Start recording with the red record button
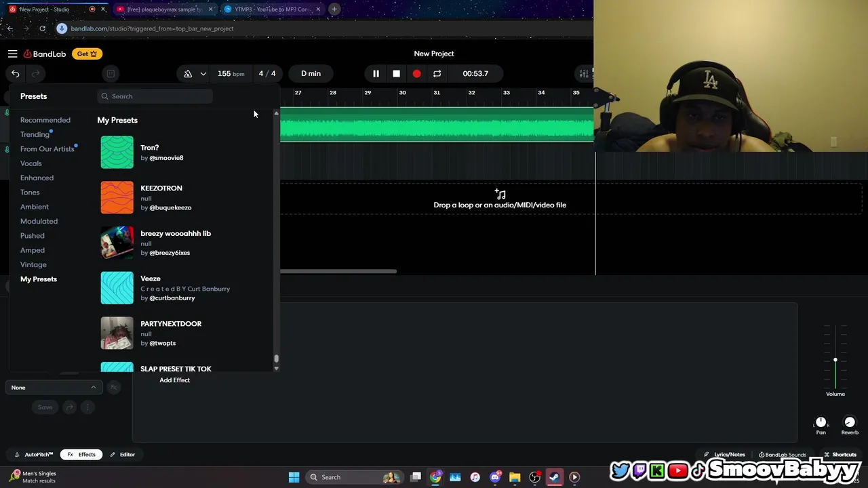 [x=416, y=73]
